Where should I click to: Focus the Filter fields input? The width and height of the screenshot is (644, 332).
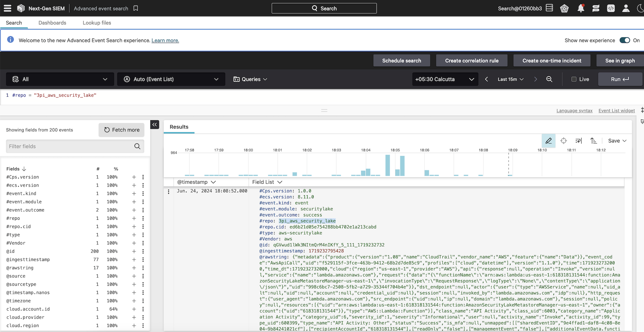[70, 146]
